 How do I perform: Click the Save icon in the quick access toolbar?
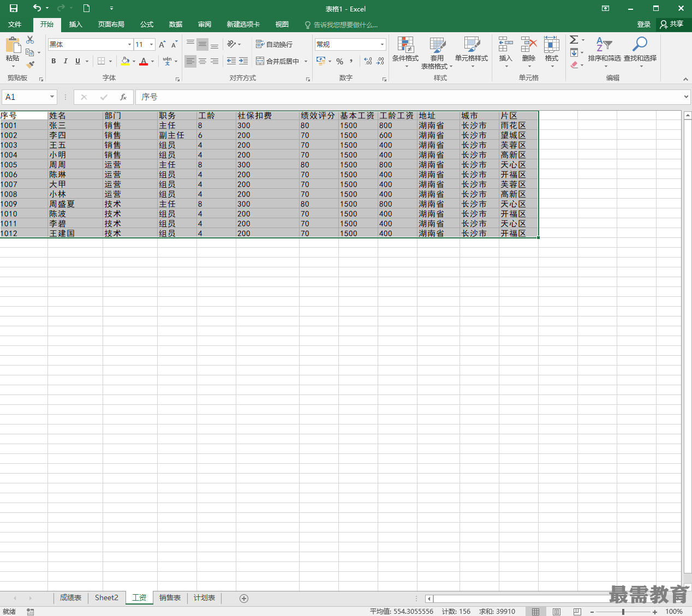[x=14, y=8]
